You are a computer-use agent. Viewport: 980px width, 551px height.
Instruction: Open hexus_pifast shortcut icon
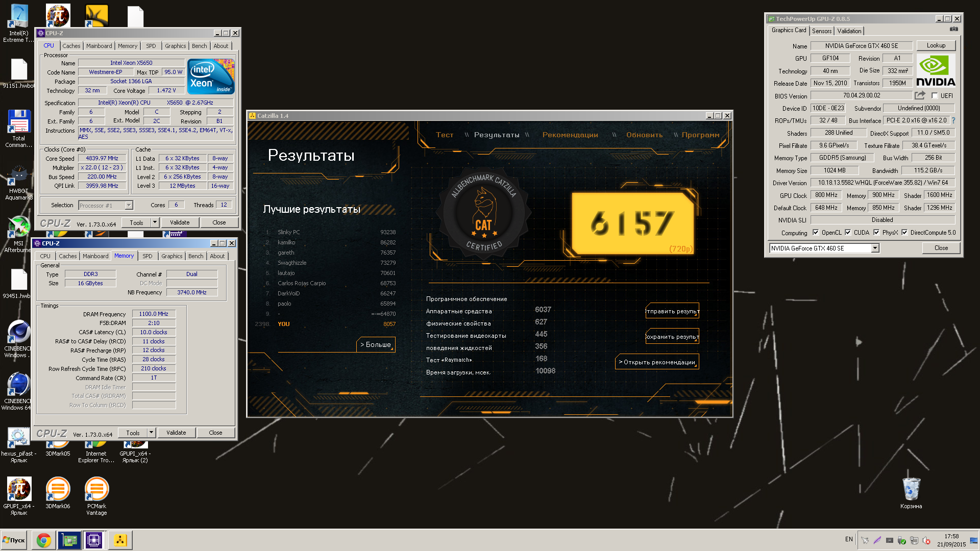(x=19, y=445)
